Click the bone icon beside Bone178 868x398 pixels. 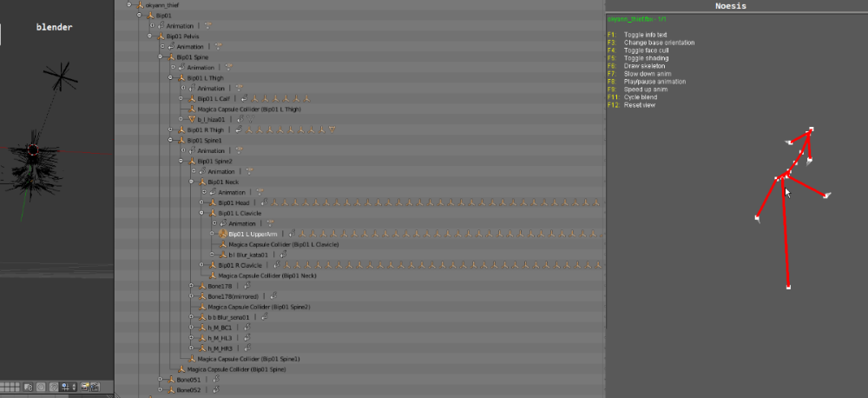coord(202,286)
